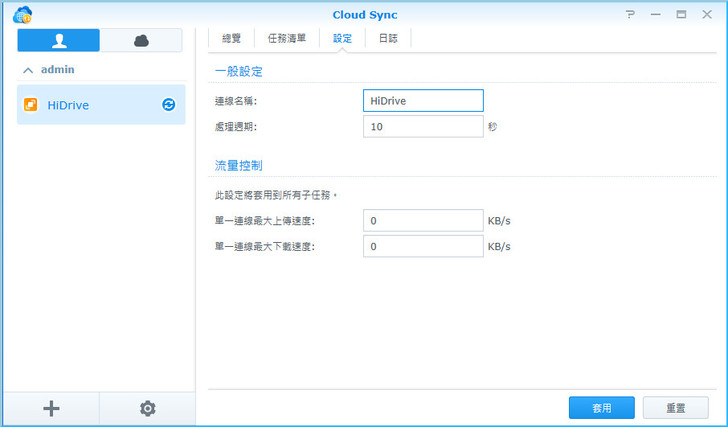This screenshot has width=728, height=427.
Task: Click the HiDrive sync status icon
Action: (x=169, y=105)
